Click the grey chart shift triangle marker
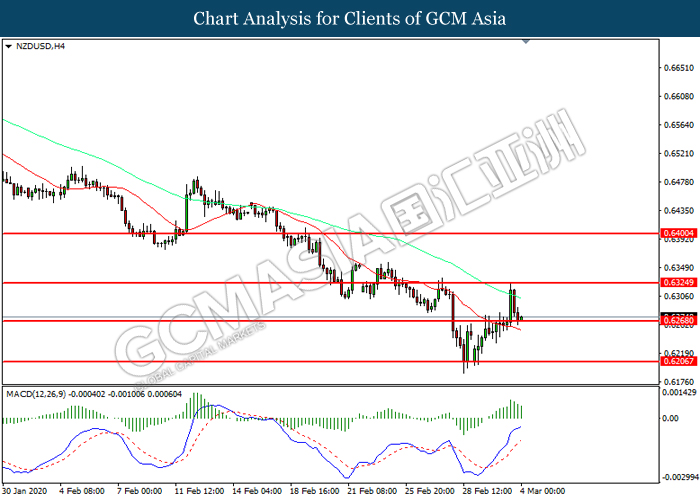The height and width of the screenshot is (500, 700). click(526, 42)
